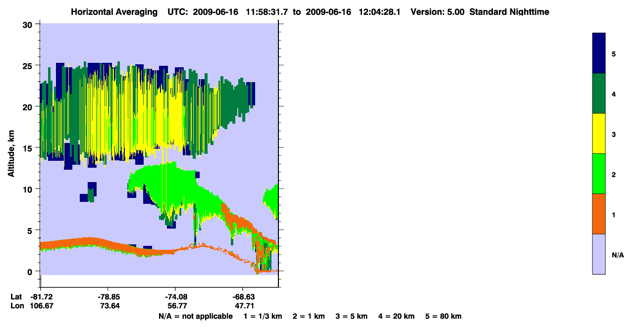Click the color bar label '1'
Viewport: 644px width, 330px height.
614,215
